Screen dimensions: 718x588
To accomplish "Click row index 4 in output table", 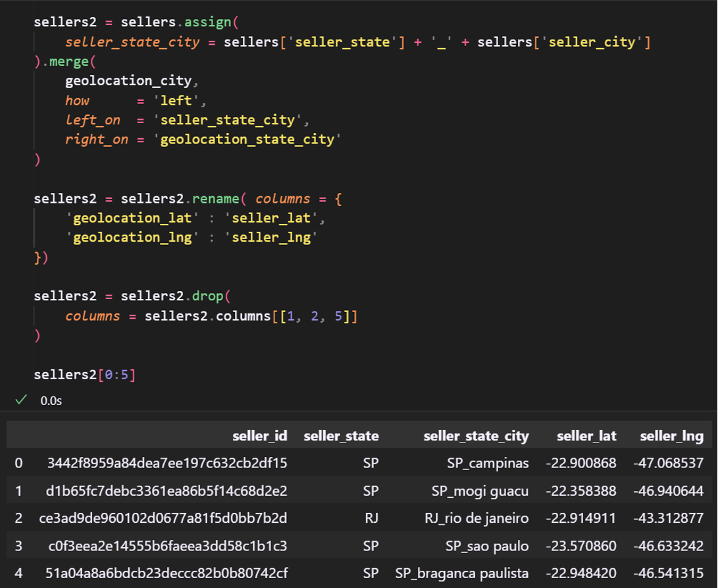I will point(18,574).
